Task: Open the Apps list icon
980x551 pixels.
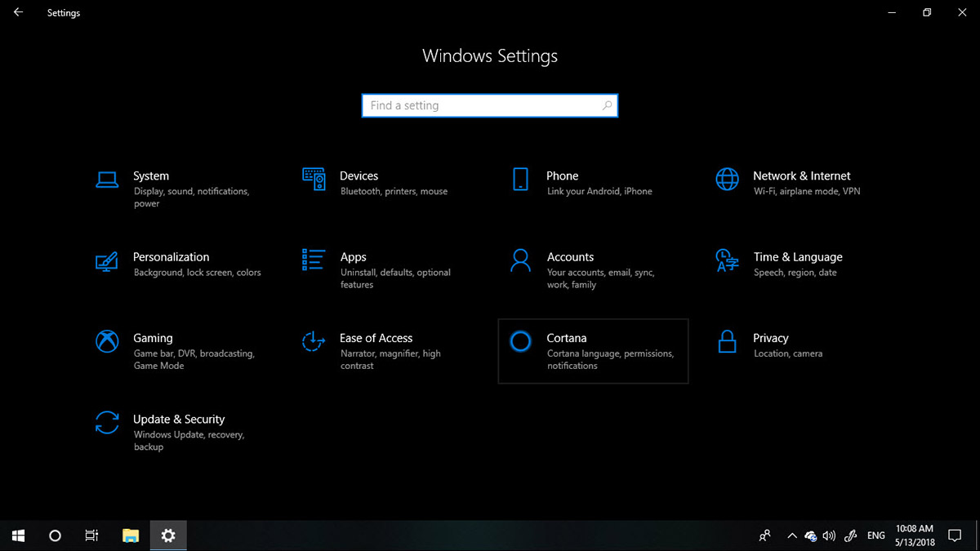Action: click(x=314, y=260)
